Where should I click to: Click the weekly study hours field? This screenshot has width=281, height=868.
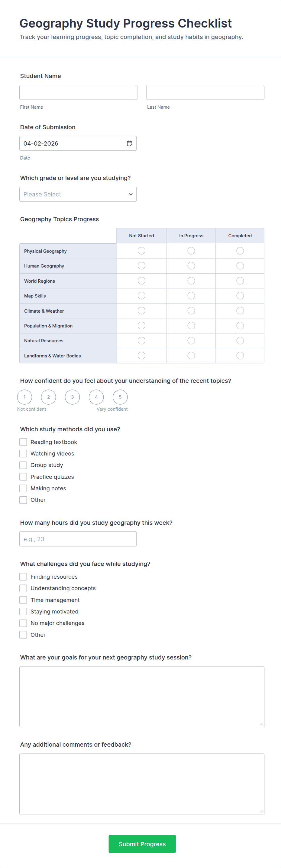[x=78, y=539]
